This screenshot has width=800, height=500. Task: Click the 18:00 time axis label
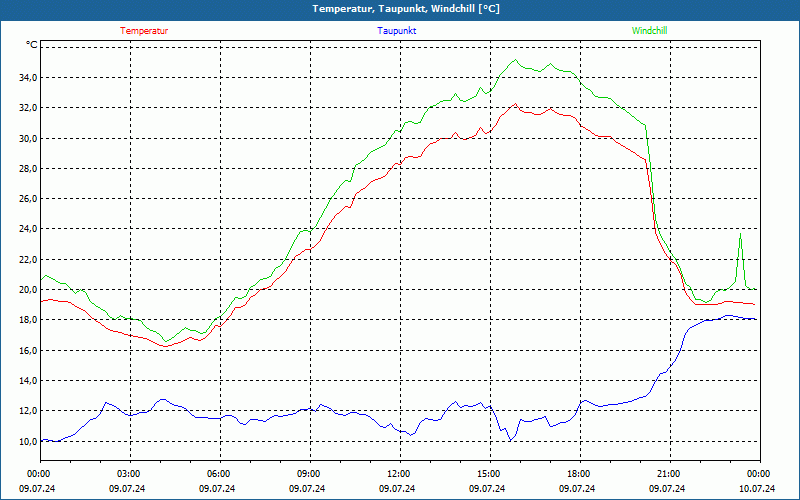579,474
